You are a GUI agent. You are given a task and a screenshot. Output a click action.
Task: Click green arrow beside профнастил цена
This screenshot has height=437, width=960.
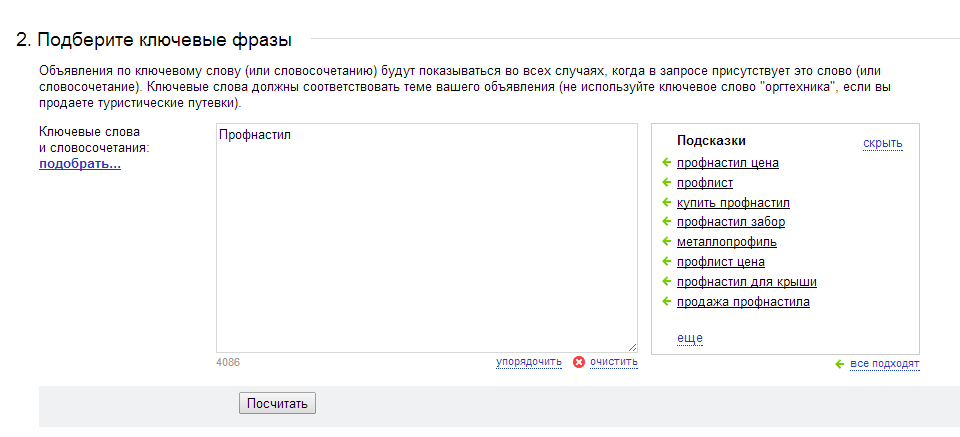[x=667, y=163]
